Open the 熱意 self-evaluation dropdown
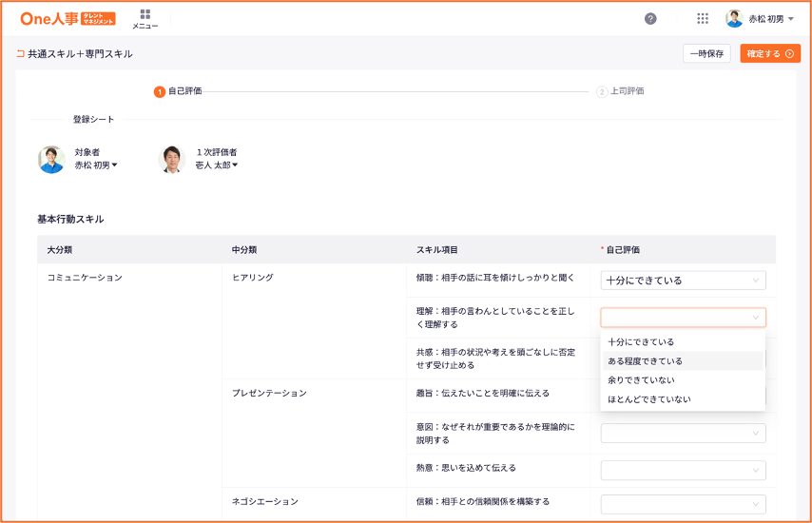Screen dimensions: 812x523 tap(683, 470)
